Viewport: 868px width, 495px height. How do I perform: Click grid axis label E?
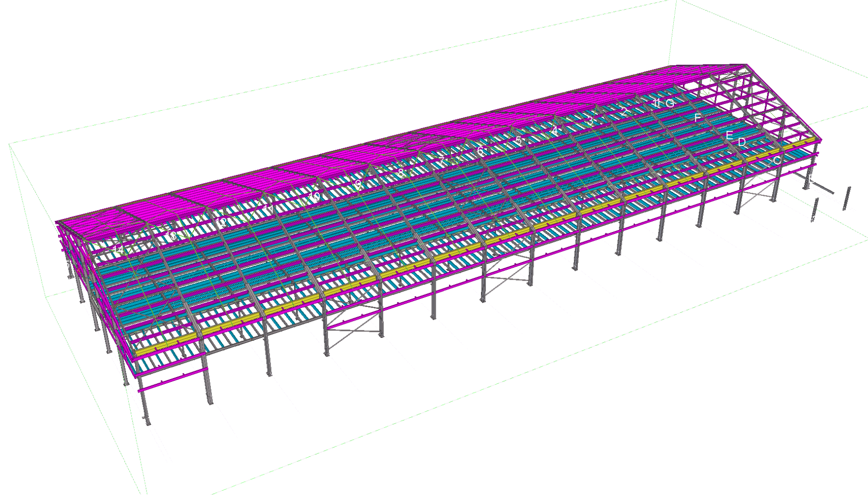click(729, 135)
